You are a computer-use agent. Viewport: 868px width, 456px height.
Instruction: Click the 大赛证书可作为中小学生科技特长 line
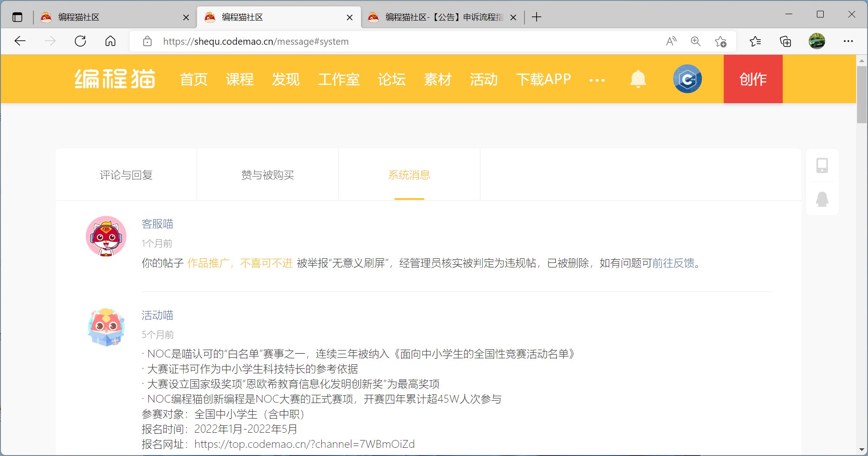point(250,369)
